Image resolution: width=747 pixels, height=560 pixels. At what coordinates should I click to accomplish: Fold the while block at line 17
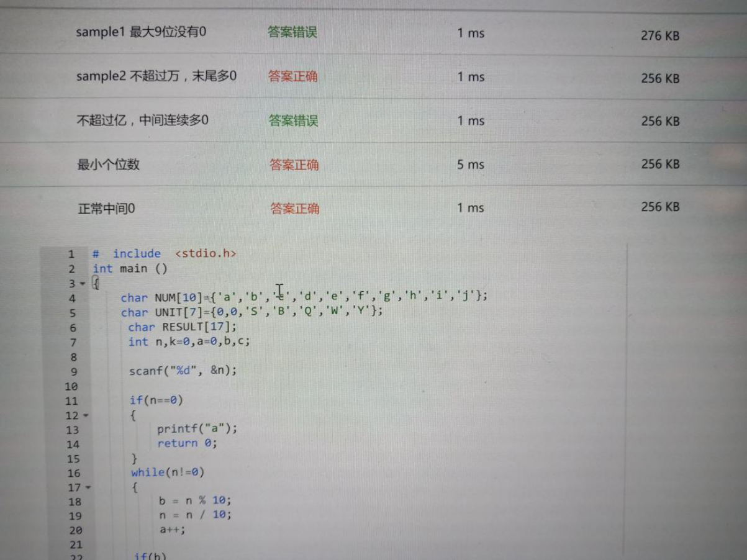(x=88, y=487)
